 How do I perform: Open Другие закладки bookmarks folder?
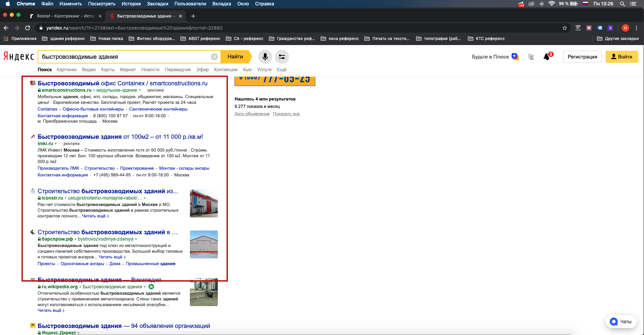pyautogui.click(x=618, y=39)
